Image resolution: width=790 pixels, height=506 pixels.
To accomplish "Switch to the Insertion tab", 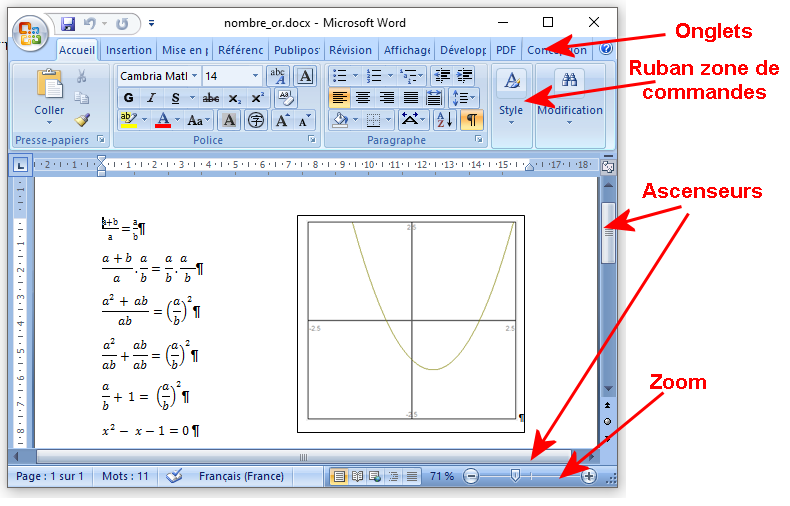I will click(x=129, y=50).
